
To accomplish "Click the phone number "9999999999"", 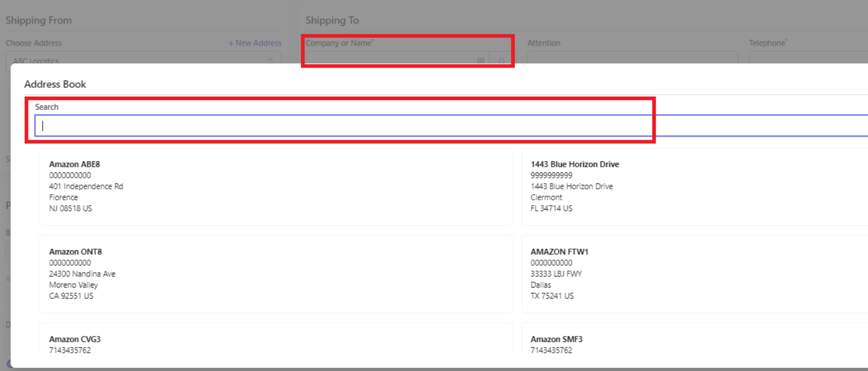I will coord(551,176).
